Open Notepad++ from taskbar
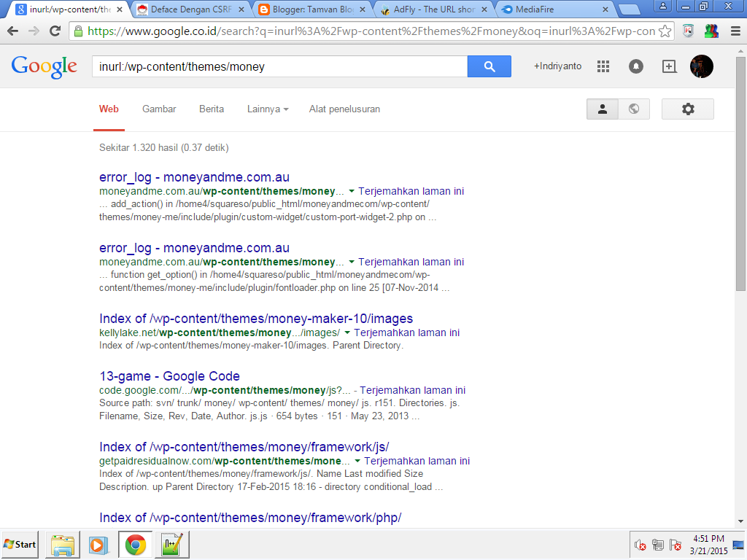Viewport: 747px width, 560px height. pyautogui.click(x=171, y=545)
